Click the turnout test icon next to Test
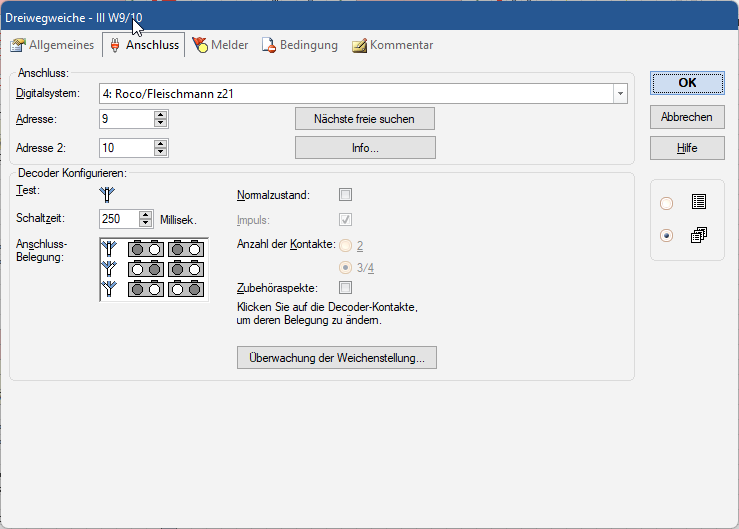The width and height of the screenshot is (739, 529). point(108,194)
